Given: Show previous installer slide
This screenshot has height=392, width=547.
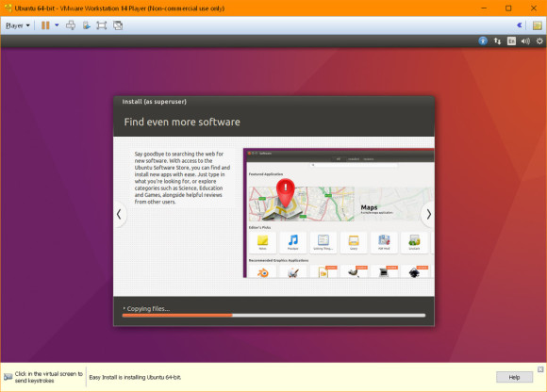Looking at the screenshot, I should pyautogui.click(x=120, y=214).
